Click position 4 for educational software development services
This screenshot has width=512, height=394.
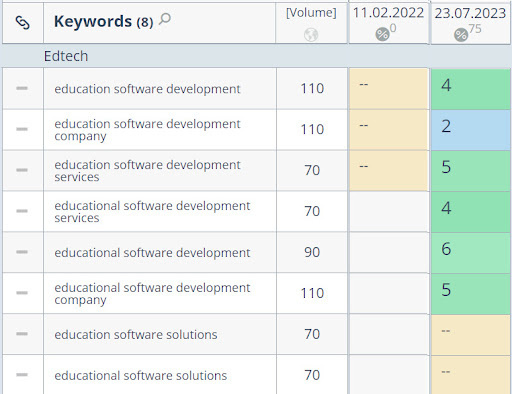coord(471,212)
